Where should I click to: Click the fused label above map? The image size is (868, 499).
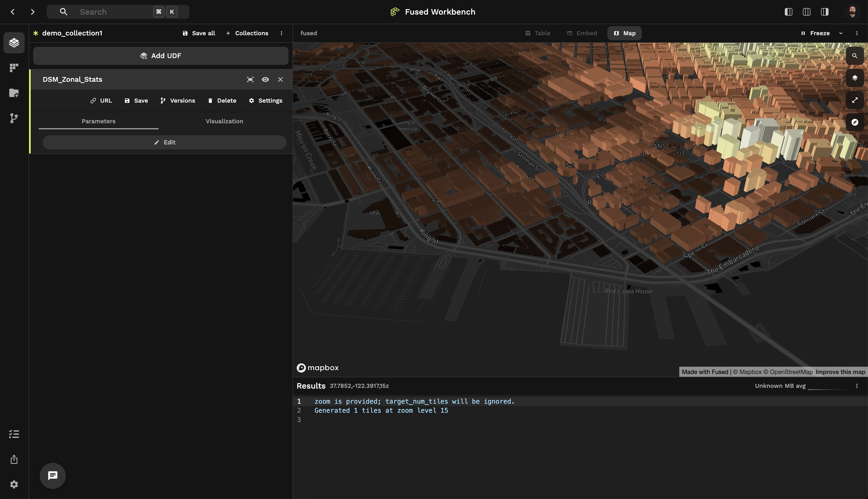point(309,33)
